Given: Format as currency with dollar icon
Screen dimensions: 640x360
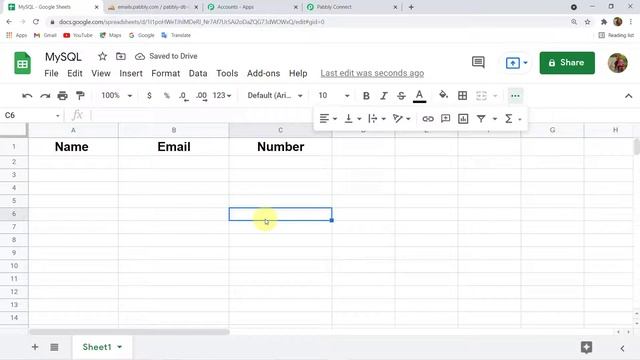Looking at the screenshot, I should tap(149, 96).
